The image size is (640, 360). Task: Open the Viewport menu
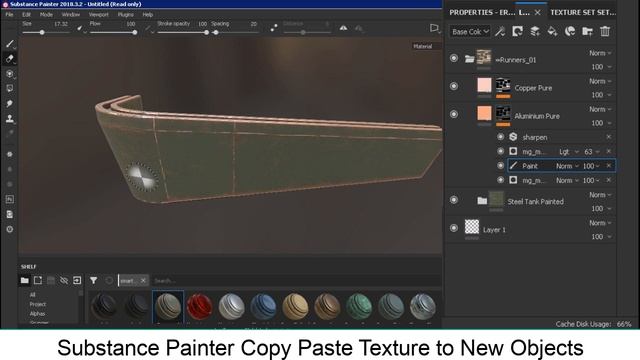pos(99,14)
